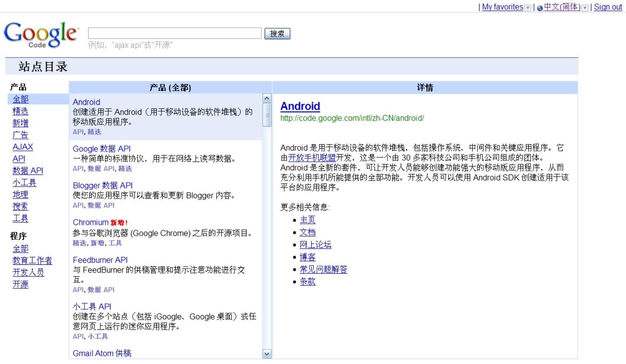The image size is (626, 364).
Task: Open the 主页 link in details
Action: coord(307,220)
